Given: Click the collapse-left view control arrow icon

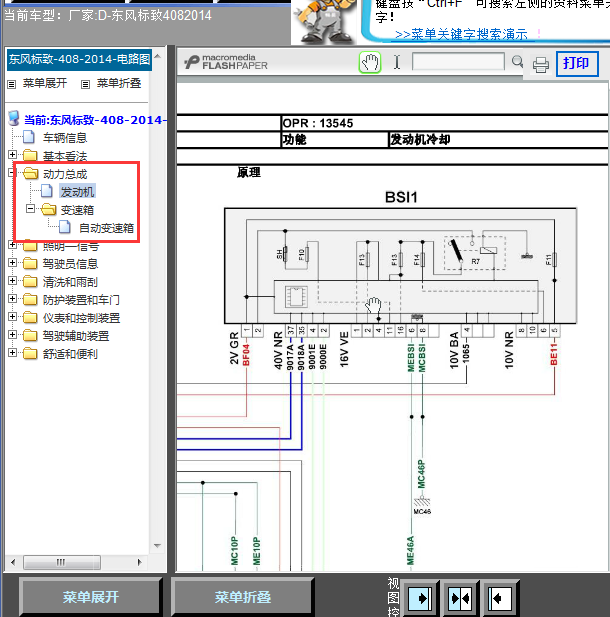Looking at the screenshot, I should (x=500, y=599).
